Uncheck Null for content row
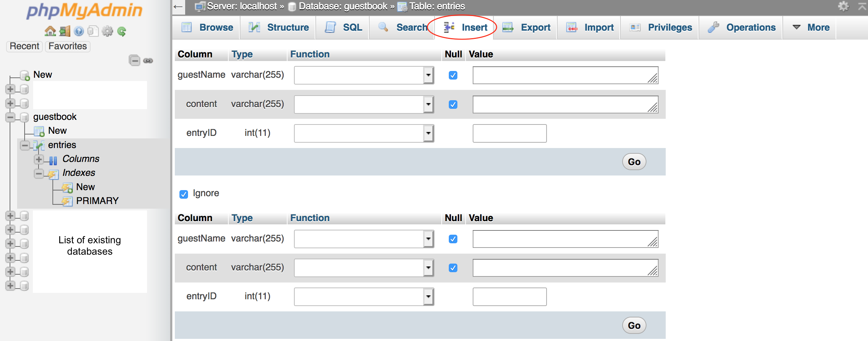 coord(453,105)
